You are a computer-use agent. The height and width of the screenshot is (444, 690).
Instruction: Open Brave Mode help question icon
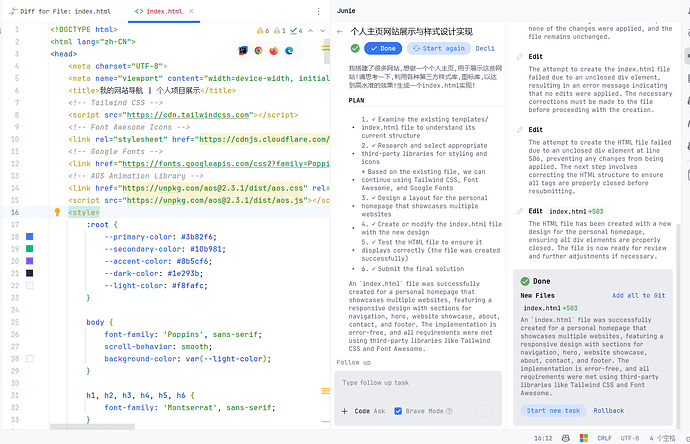coord(449,411)
